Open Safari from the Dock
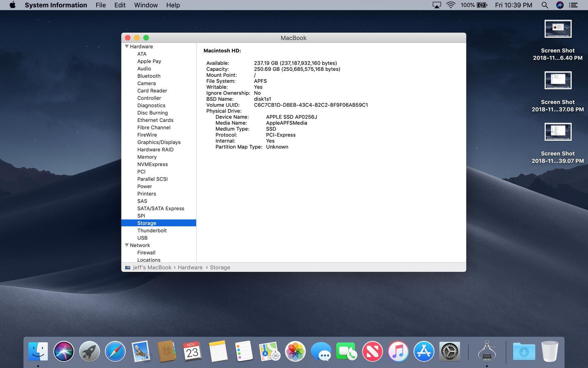The image size is (588, 368). (115, 351)
